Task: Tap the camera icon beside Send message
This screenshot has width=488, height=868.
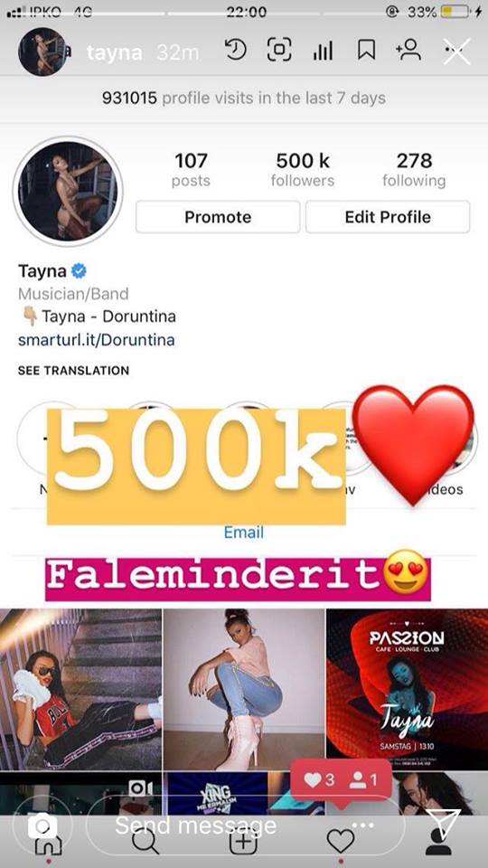Action: (x=42, y=826)
